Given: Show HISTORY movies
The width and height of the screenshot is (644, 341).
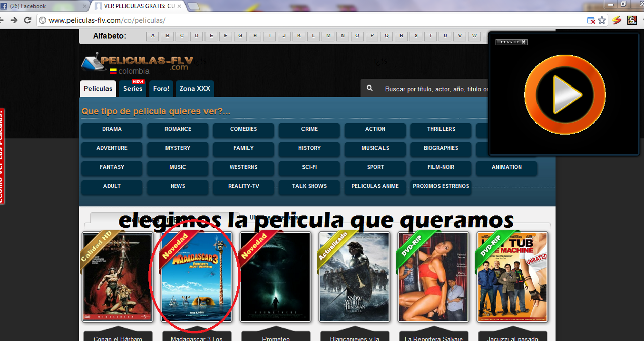Looking at the screenshot, I should click(x=309, y=149).
